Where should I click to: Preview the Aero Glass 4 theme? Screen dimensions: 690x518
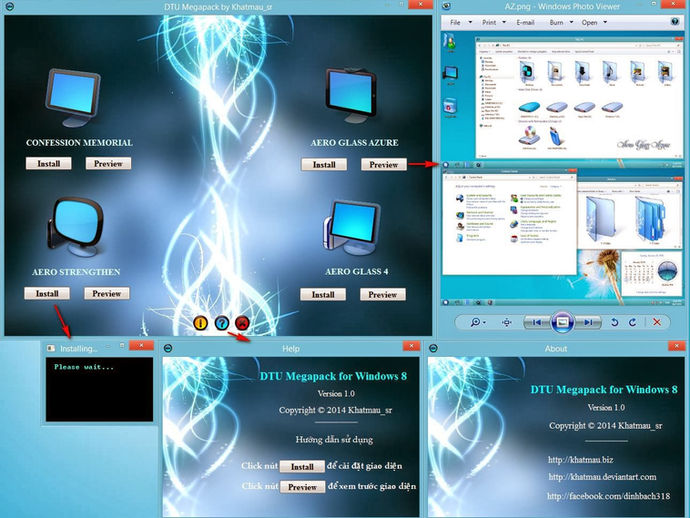[x=383, y=294]
